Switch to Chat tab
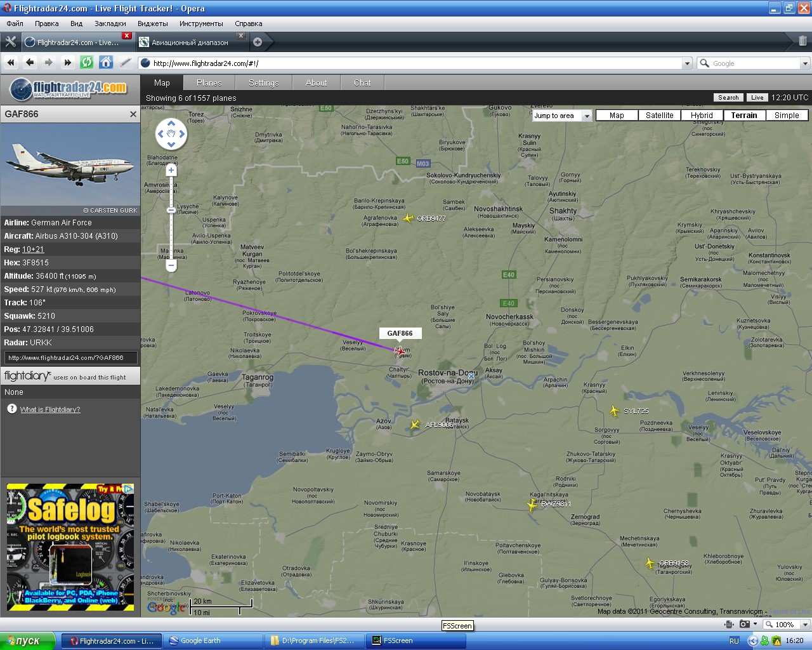 tap(362, 83)
